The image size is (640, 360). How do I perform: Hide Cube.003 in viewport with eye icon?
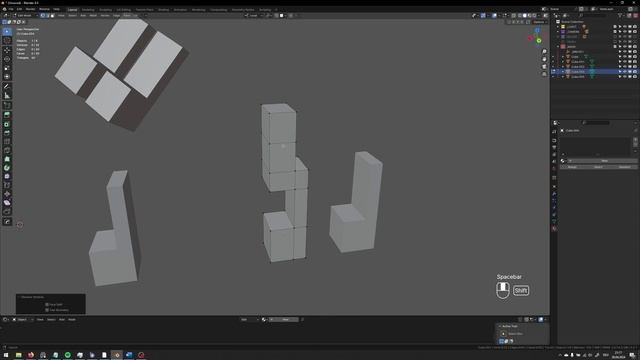click(x=624, y=71)
